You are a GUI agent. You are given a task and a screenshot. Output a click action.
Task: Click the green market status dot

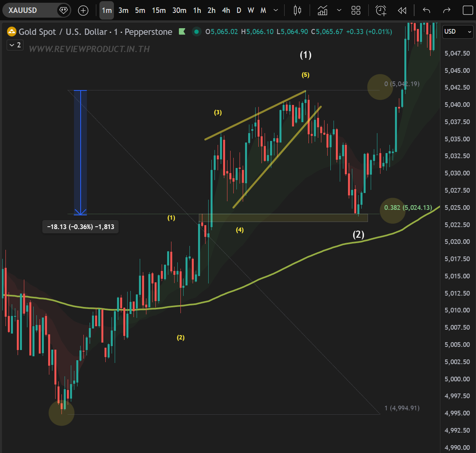pyautogui.click(x=197, y=32)
